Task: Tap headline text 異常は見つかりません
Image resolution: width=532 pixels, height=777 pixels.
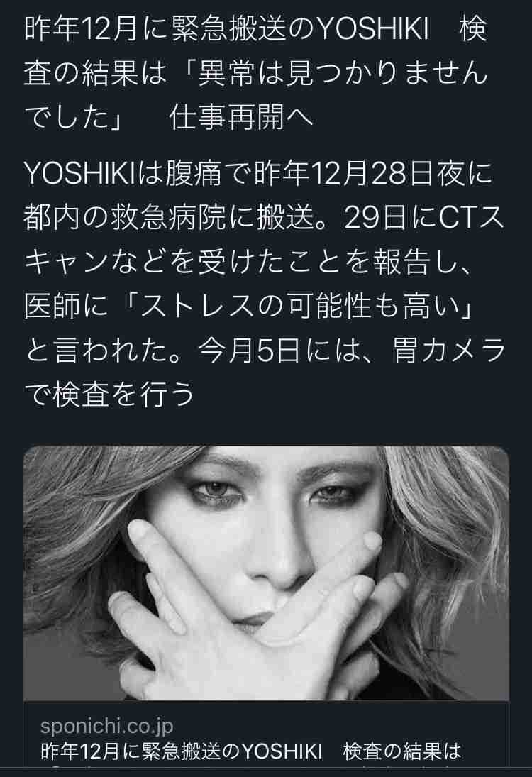Action: click(343, 75)
